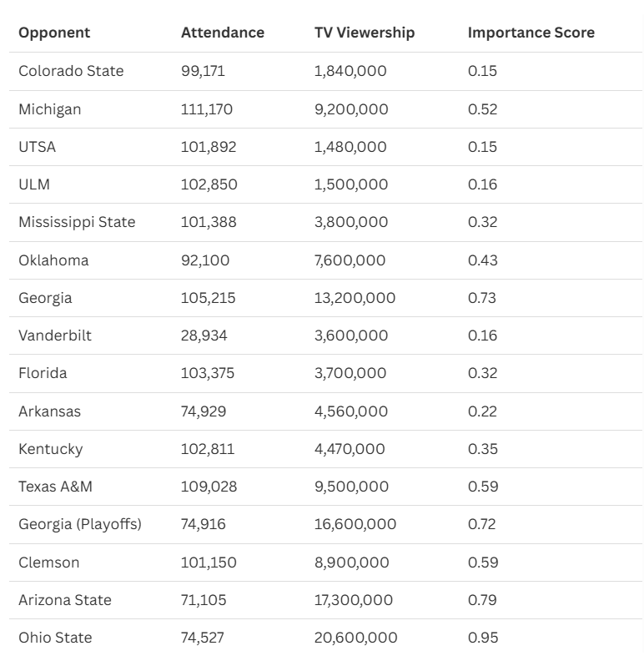Image resolution: width=644 pixels, height=661 pixels.
Task: Select Georgia's importance score 0.73
Action: pyautogui.click(x=482, y=298)
